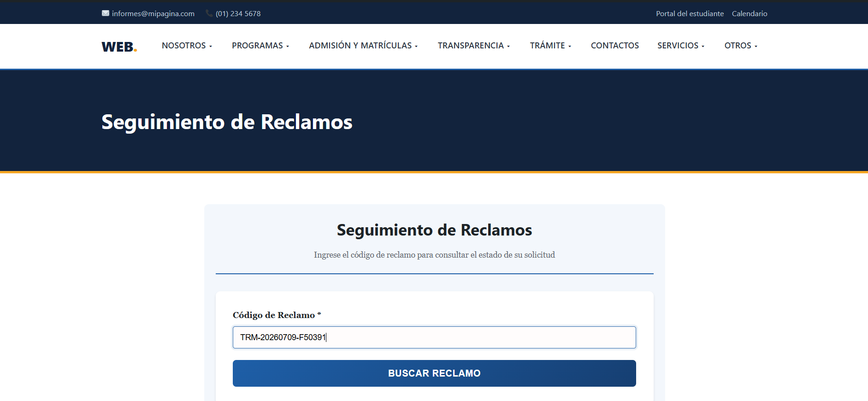This screenshot has height=401, width=868.
Task: Expand the SERVICIOS menu
Action: coord(681,46)
